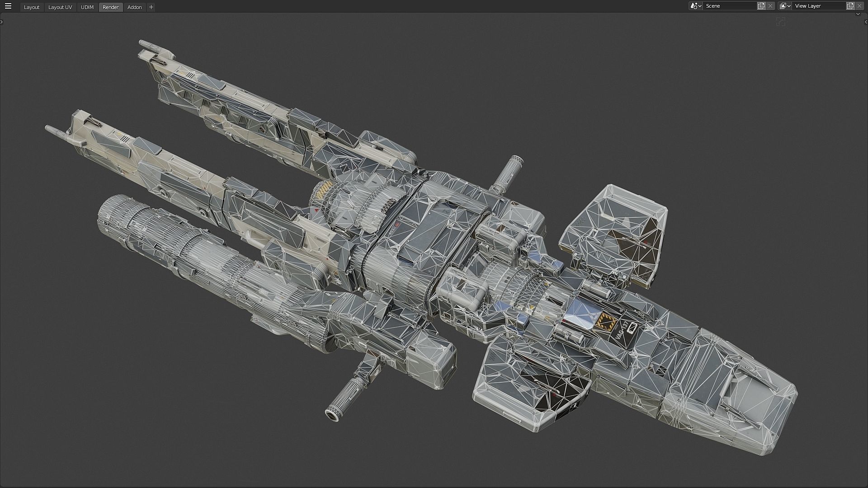The image size is (868, 488).
Task: Switch to the Layout UV workspace tab
Action: coord(60,7)
